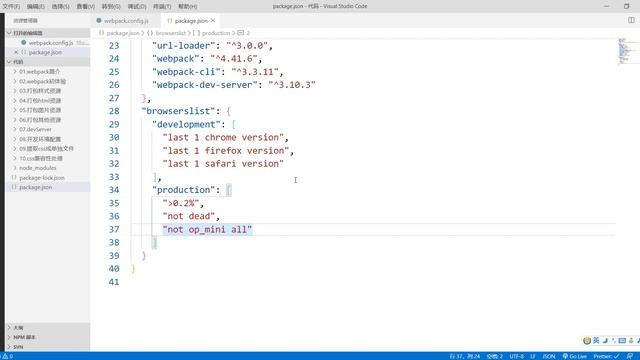The image size is (640, 360).
Task: Open the 转到(G) menu
Action: tap(111, 7)
